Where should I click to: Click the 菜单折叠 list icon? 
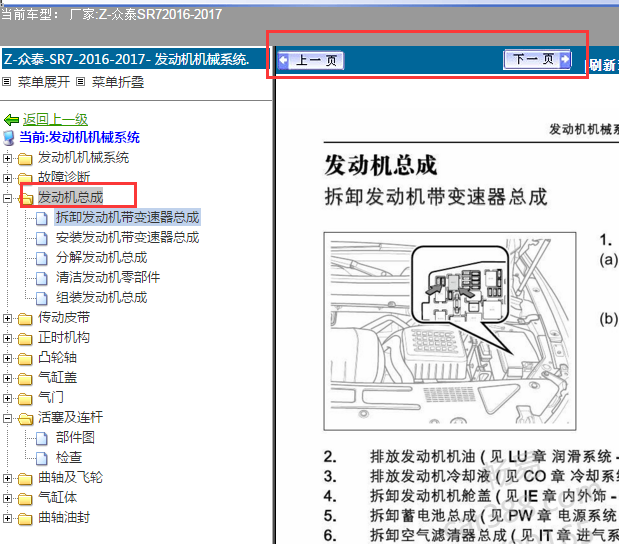point(81,82)
